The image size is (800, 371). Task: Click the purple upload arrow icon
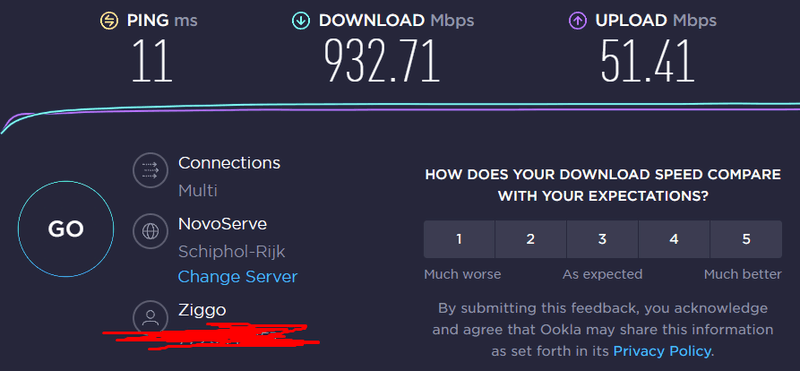pos(577,21)
